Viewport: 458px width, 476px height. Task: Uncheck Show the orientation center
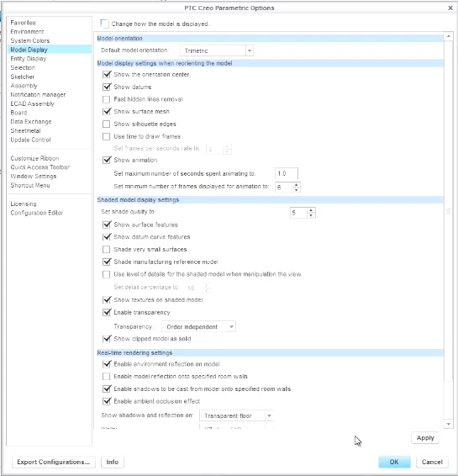click(107, 74)
